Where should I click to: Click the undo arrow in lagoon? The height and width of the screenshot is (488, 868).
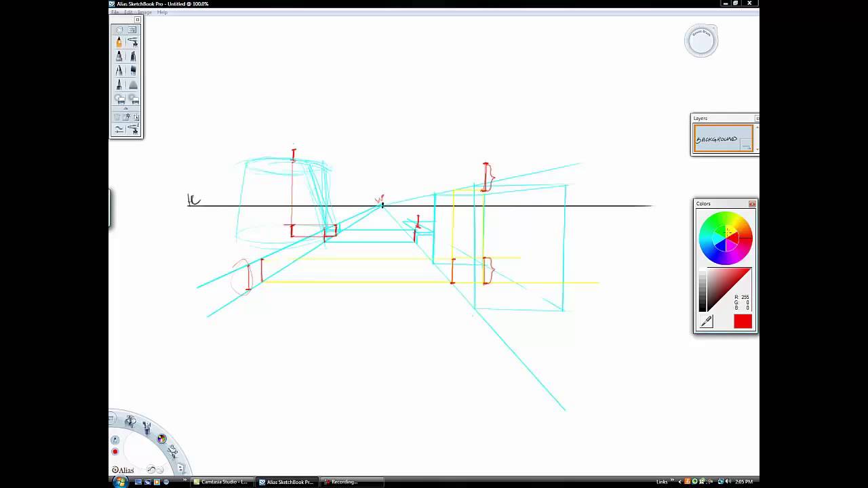pos(151,469)
